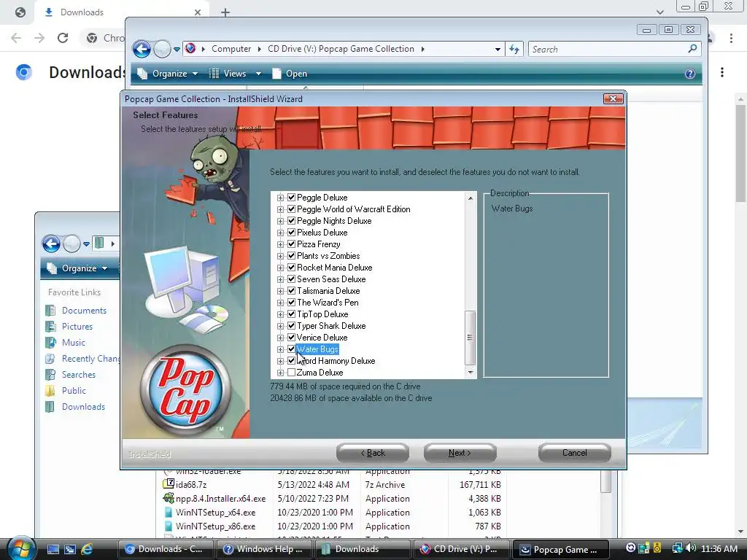Expand the Venice Deluxe tree node

[x=280, y=338]
